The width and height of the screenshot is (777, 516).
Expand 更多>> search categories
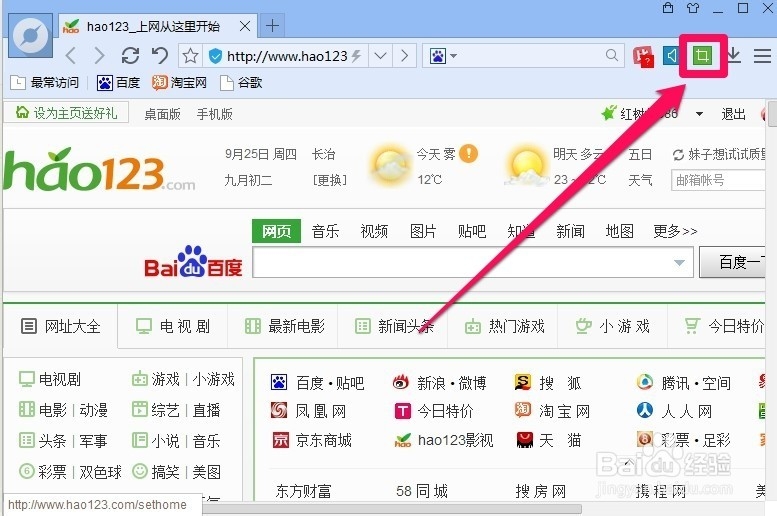(x=675, y=231)
